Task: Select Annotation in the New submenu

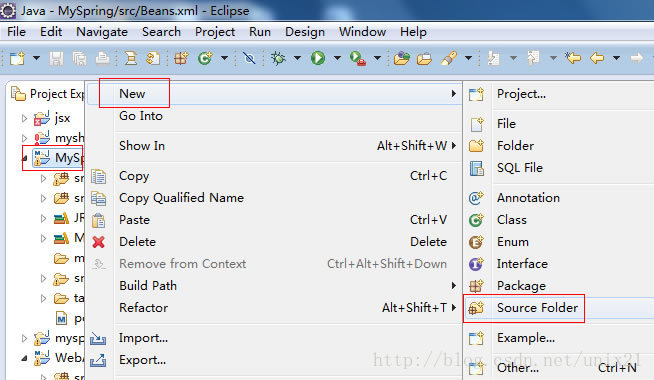Action: tap(559, 198)
